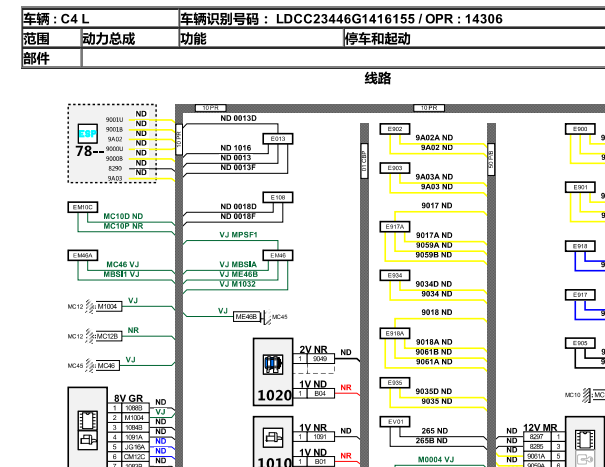Select splice box EV01
The width and height of the screenshot is (605, 467).
pyautogui.click(x=395, y=422)
